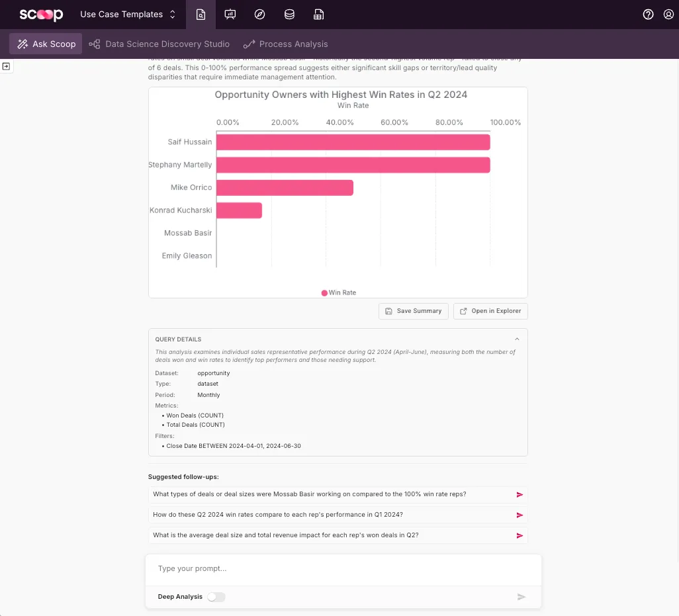This screenshot has height=616, width=679.
Task: Click the database datasets icon
Action: point(289,14)
